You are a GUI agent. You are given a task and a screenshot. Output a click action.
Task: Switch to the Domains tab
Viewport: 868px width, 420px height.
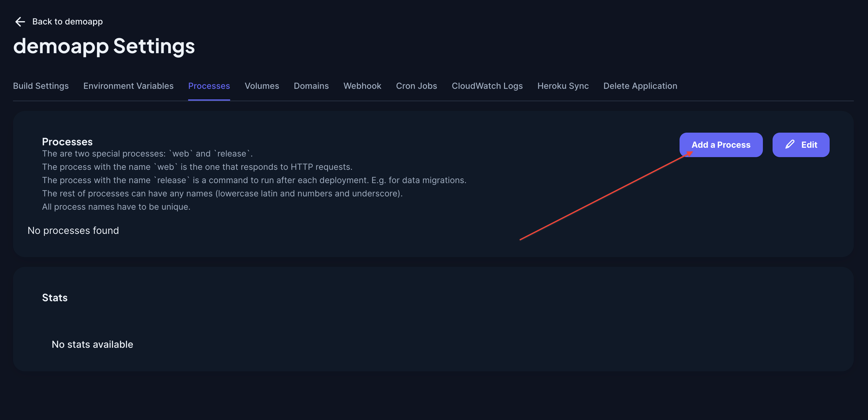tap(311, 86)
